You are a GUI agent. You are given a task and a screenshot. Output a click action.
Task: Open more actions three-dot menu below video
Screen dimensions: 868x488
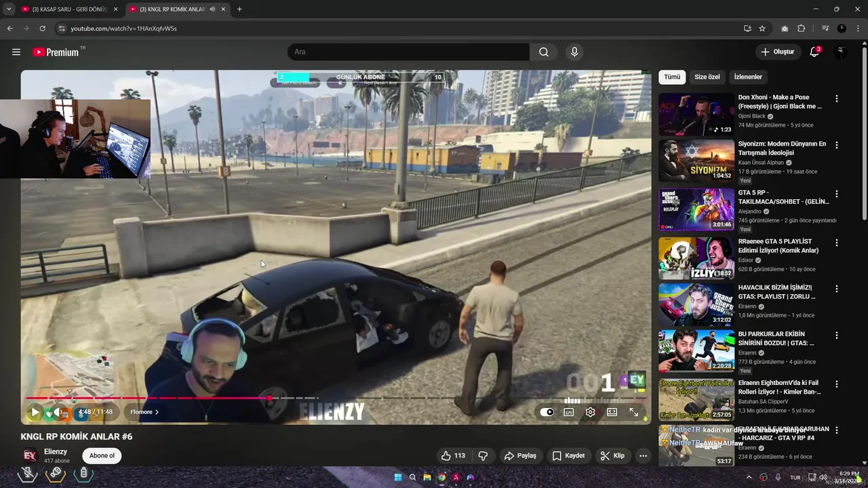point(643,455)
